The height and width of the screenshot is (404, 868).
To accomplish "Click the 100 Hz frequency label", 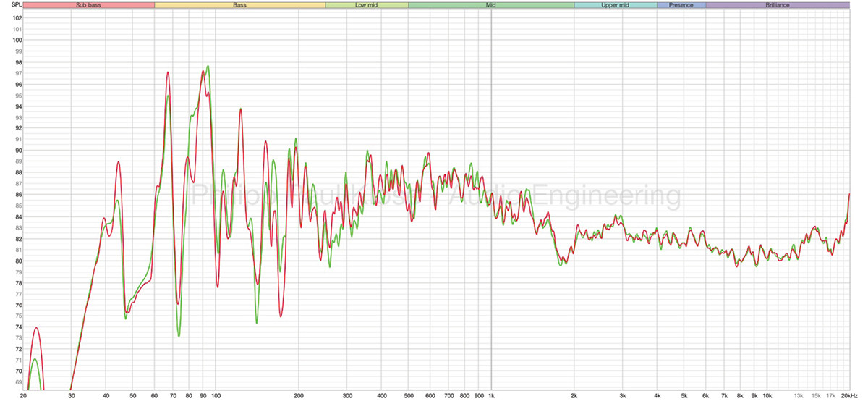I will tap(216, 397).
